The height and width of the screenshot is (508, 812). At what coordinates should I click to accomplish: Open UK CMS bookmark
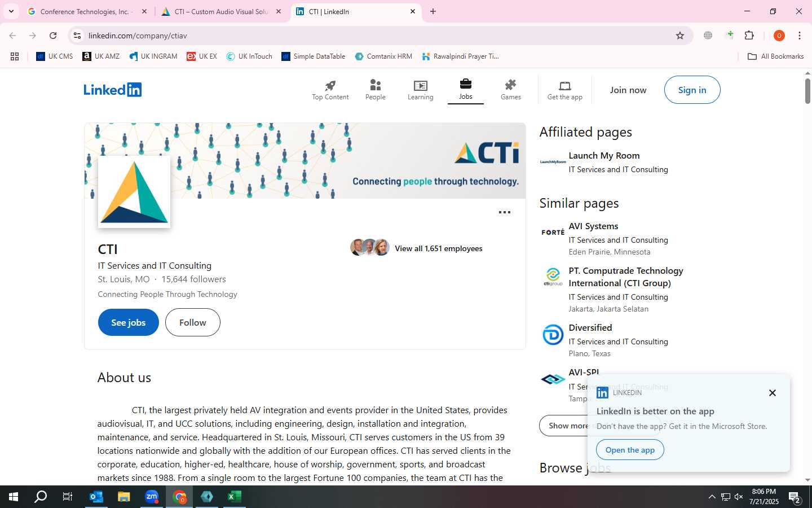(x=55, y=56)
